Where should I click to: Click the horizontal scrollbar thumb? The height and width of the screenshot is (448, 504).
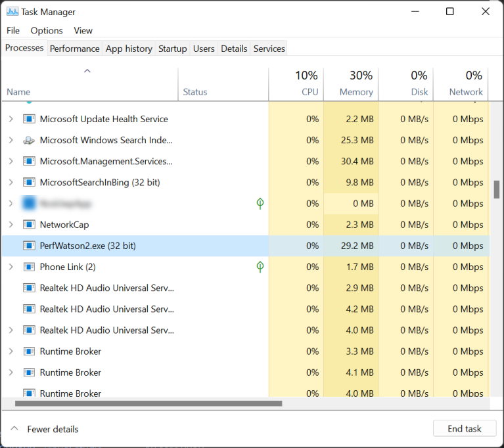point(149,403)
